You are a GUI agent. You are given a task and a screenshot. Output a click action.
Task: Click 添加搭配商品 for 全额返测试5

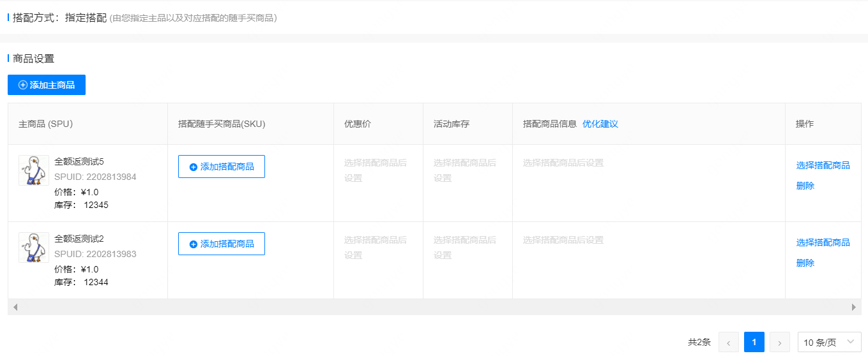221,167
